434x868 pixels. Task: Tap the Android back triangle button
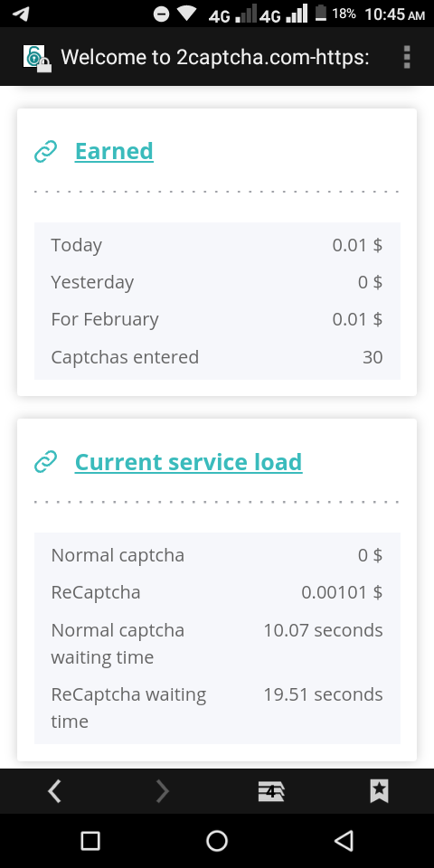click(344, 841)
